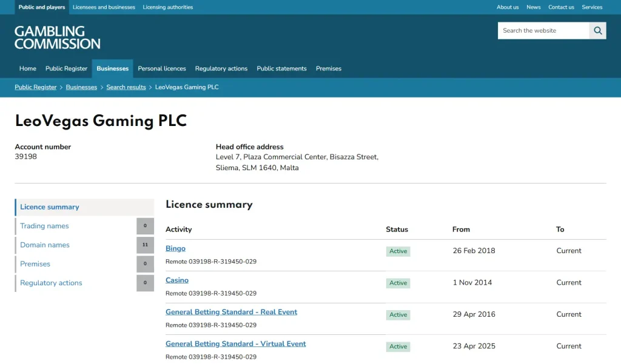Viewport: 621px width, 364px height.
Task: Click Businesses breadcrumb link
Action: (x=81, y=87)
